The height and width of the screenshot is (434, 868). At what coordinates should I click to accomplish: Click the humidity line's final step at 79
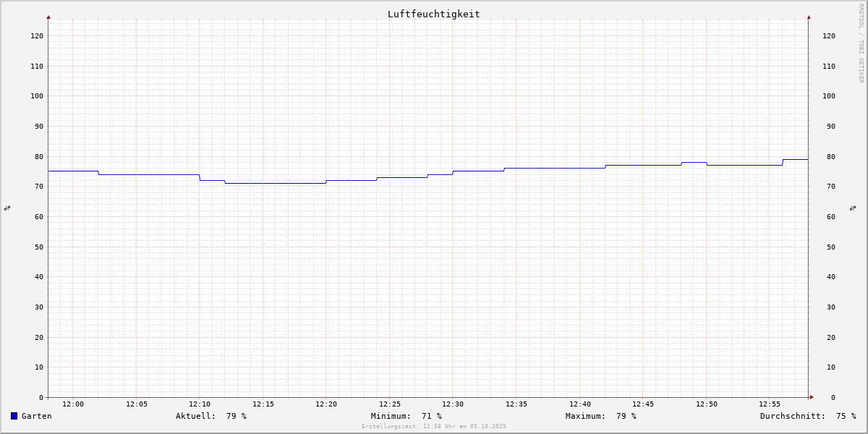(x=796, y=159)
